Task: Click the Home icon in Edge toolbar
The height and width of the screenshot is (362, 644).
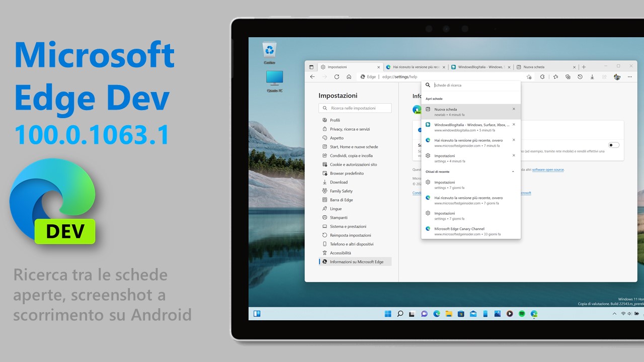Action: [349, 76]
